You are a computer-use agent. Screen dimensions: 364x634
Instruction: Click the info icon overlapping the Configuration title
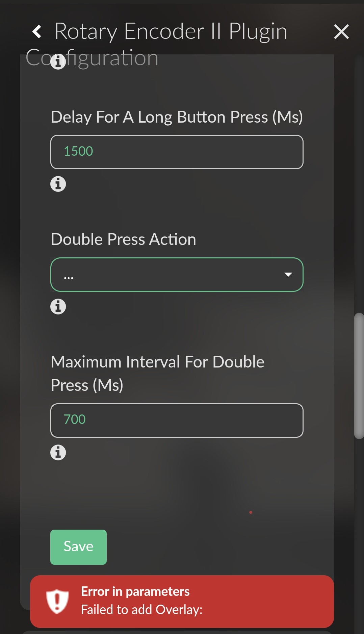coord(58,61)
